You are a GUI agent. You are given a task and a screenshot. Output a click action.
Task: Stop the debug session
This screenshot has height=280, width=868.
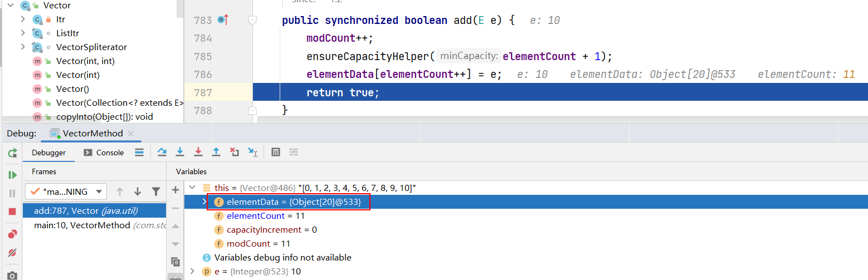point(12,212)
